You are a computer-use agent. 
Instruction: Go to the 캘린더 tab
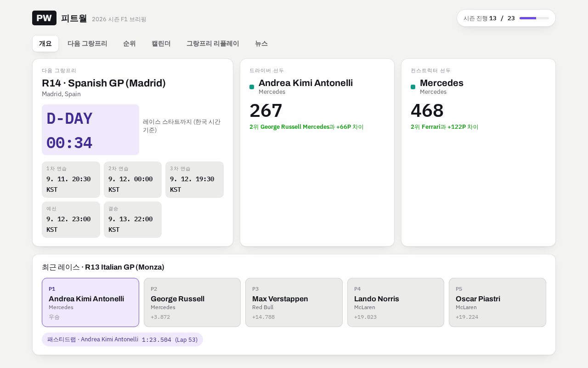pyautogui.click(x=161, y=44)
